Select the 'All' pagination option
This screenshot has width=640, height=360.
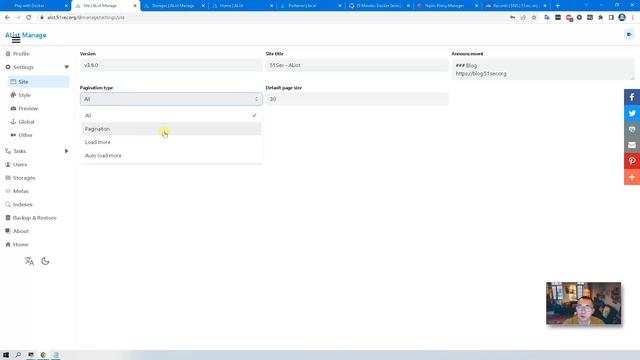pyautogui.click(x=171, y=116)
